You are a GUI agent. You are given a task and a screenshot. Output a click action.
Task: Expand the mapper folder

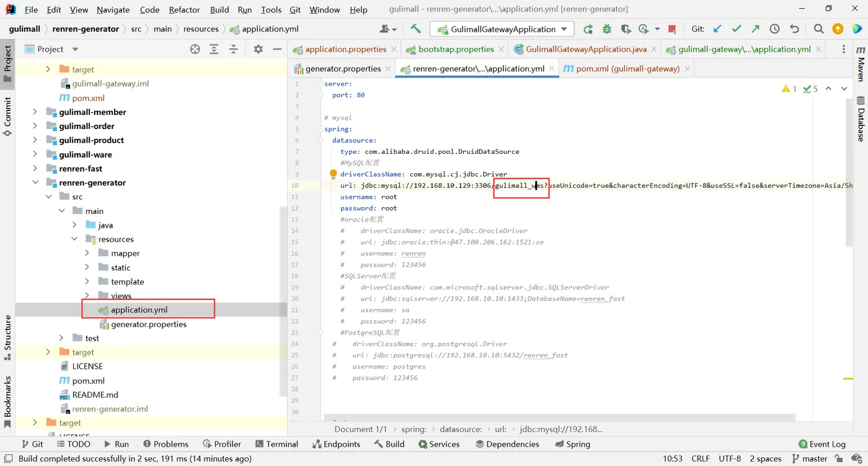[87, 253]
